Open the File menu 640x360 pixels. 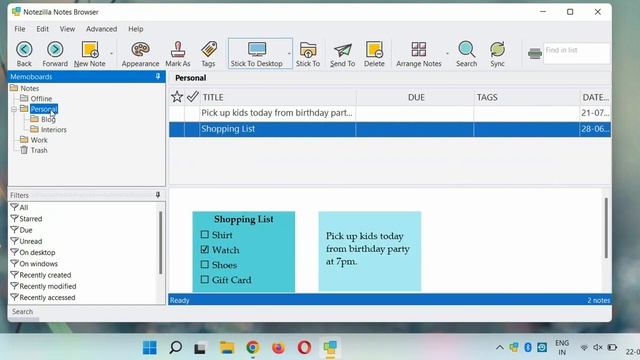(x=20, y=29)
